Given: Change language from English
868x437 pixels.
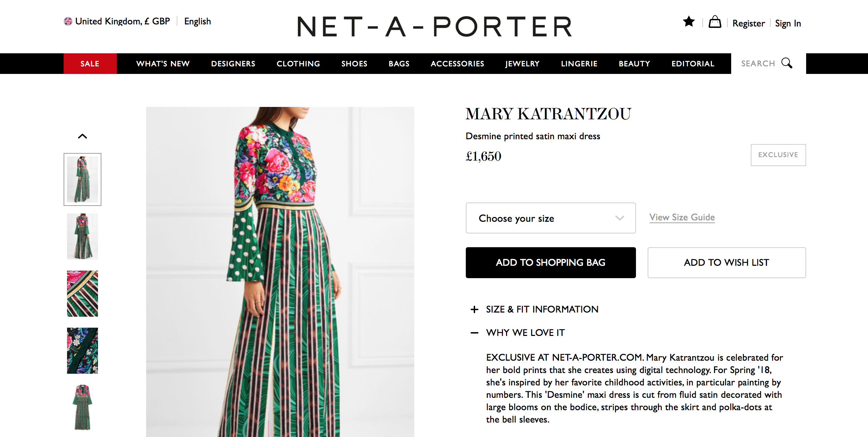Looking at the screenshot, I should [x=197, y=21].
